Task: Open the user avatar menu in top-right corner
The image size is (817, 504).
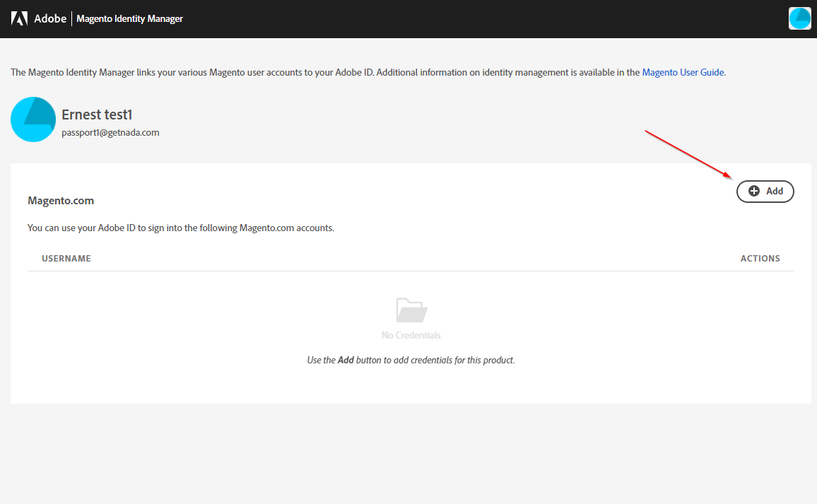Action: [x=800, y=18]
